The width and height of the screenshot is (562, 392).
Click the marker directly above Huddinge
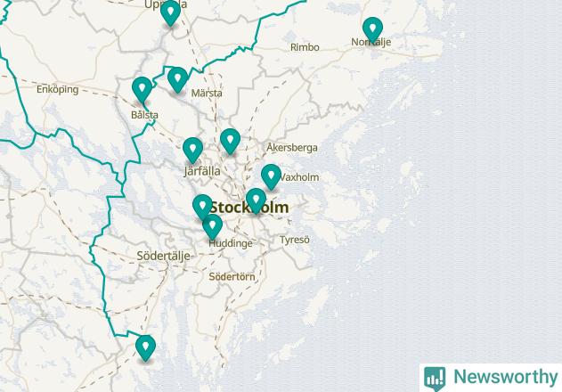pos(212,227)
